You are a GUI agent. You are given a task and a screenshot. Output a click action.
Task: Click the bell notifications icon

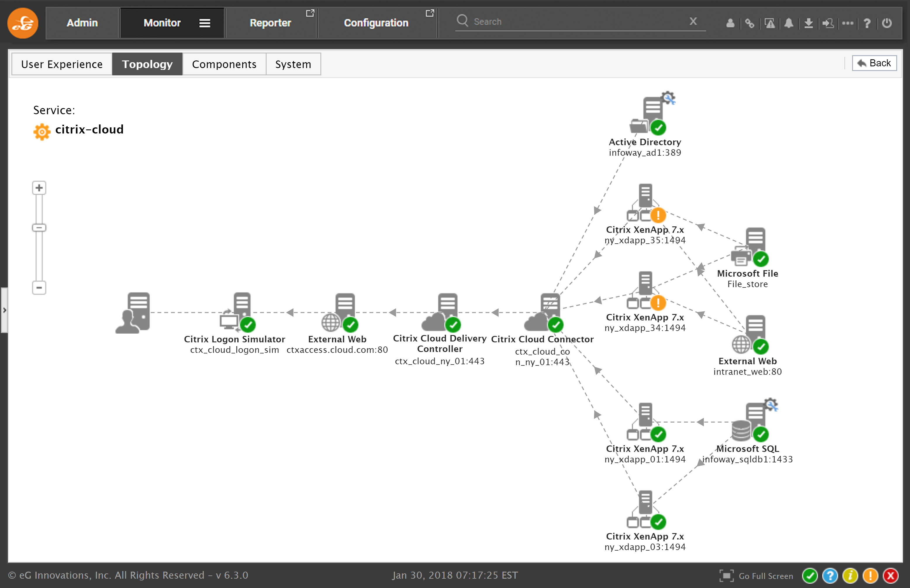789,23
